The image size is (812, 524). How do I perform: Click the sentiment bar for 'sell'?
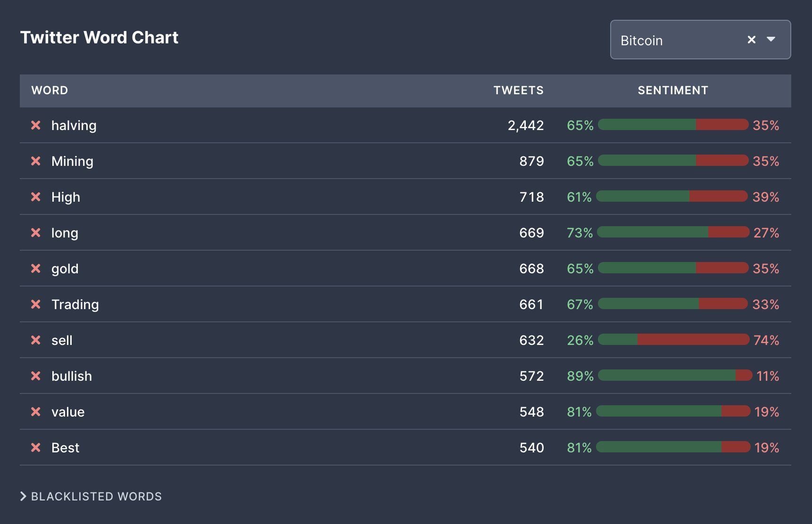pos(673,340)
